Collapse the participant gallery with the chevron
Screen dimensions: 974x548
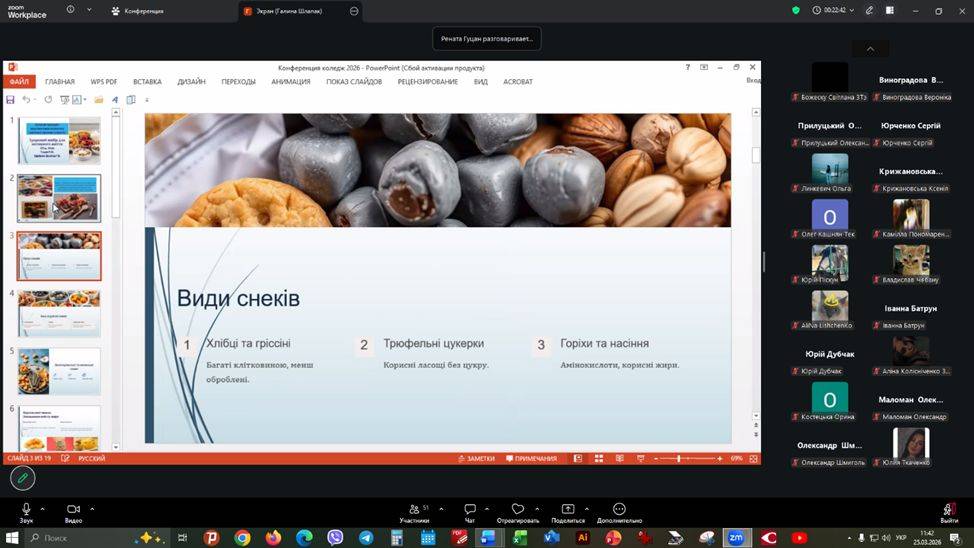point(870,49)
